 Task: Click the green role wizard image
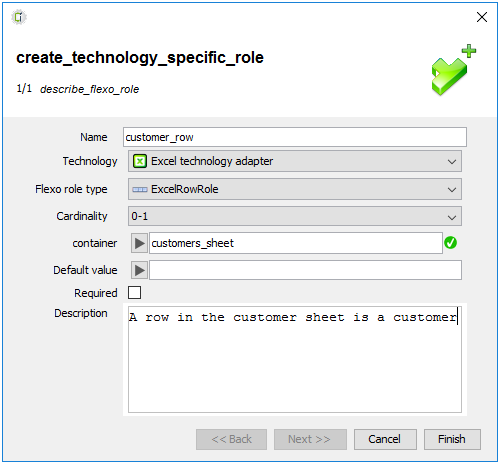tap(453, 70)
